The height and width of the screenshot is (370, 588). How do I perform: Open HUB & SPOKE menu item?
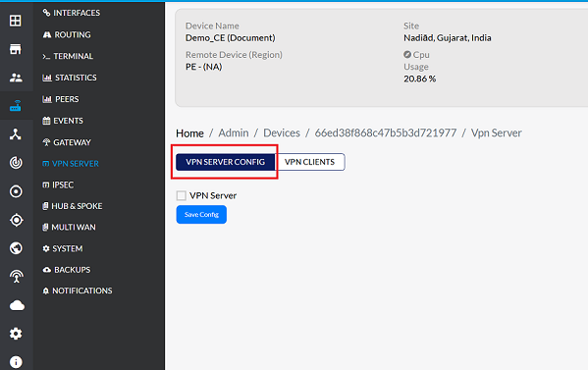pyautogui.click(x=73, y=206)
